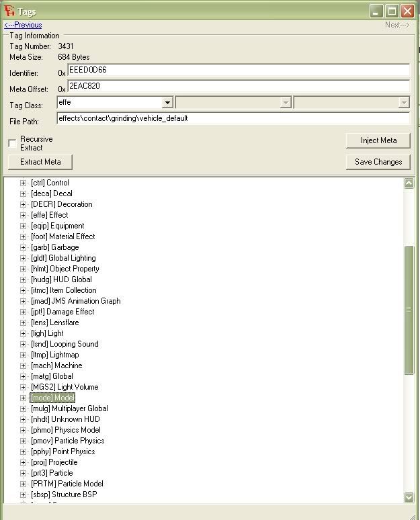Expand the [proj] Projectile node
The height and width of the screenshot is (520, 420).
(x=23, y=463)
